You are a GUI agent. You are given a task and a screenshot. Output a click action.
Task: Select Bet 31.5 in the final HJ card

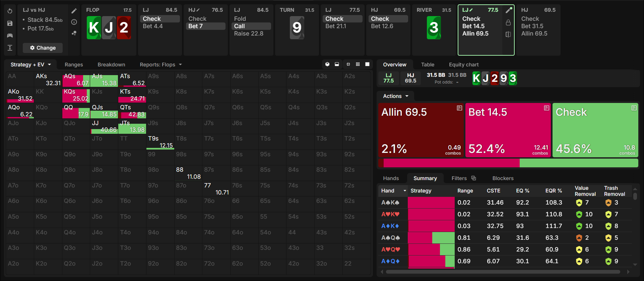click(x=532, y=26)
